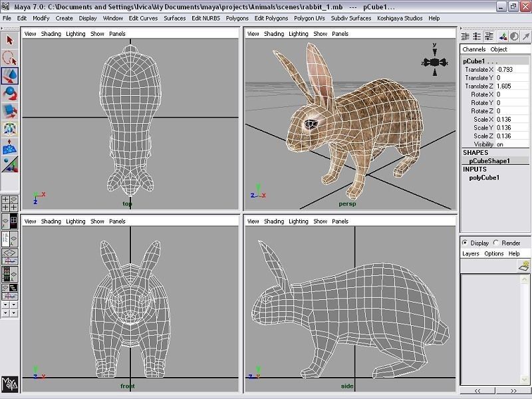The width and height of the screenshot is (532, 399).
Task: Open the Modify menu
Action: point(41,19)
